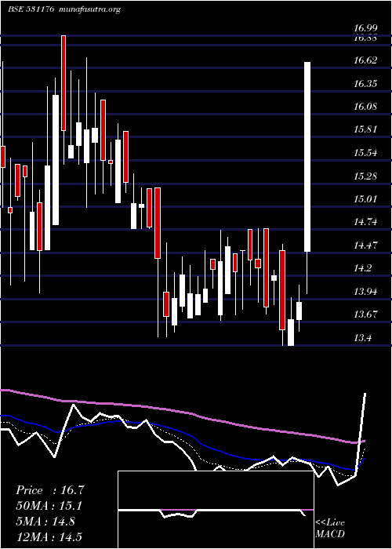Click the 13.94 price axis label

point(365,291)
